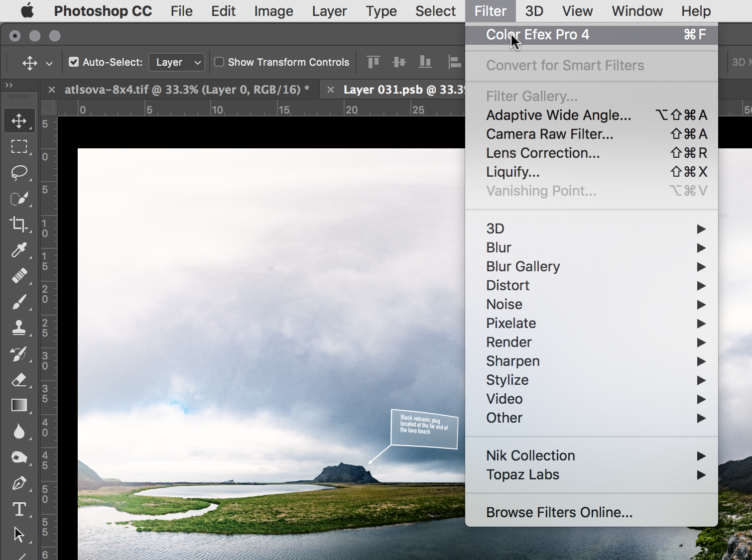Apply Color Efex Pro 4 last filter
The width and height of the screenshot is (752, 560).
[x=592, y=34]
